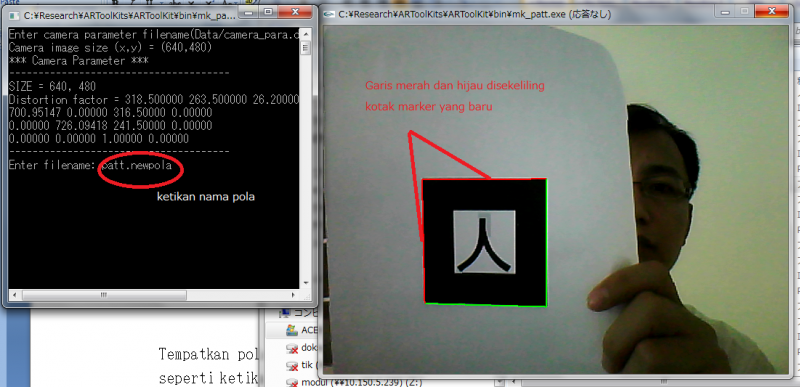The image size is (800, 387).
Task: Close the mk_patt console window
Action: pyautogui.click(x=296, y=12)
